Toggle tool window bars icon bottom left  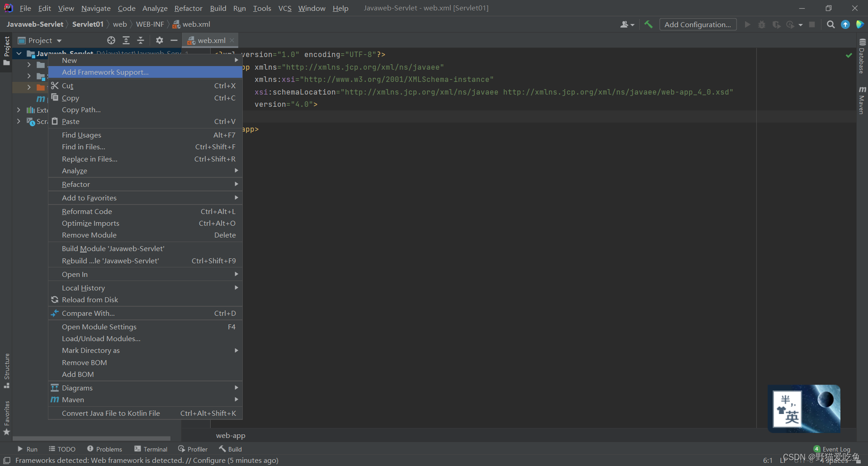tap(7, 460)
